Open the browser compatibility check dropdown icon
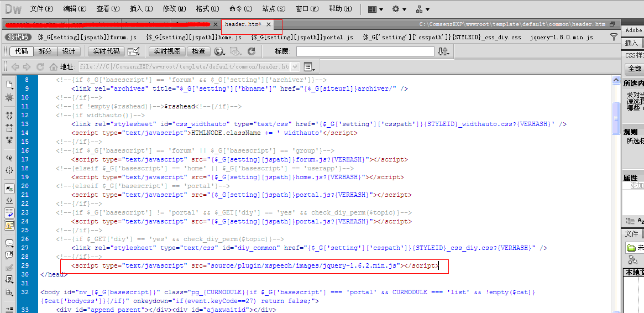 [134, 51]
